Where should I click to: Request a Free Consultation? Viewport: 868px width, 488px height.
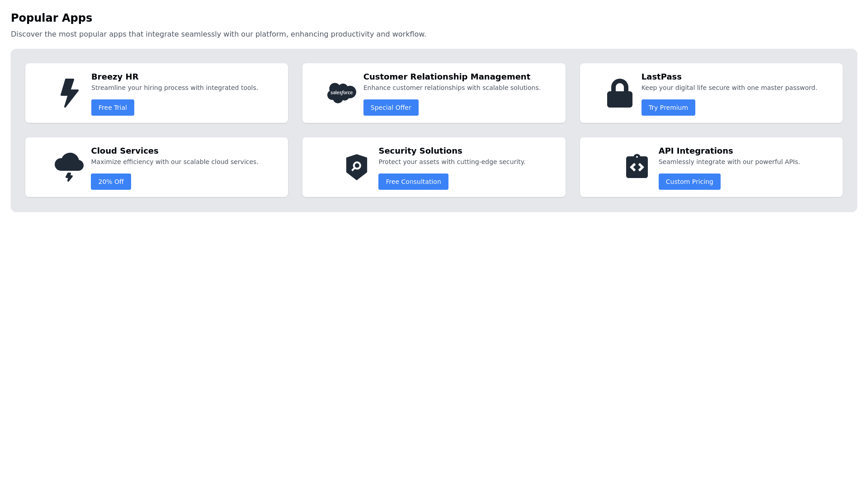tap(413, 182)
